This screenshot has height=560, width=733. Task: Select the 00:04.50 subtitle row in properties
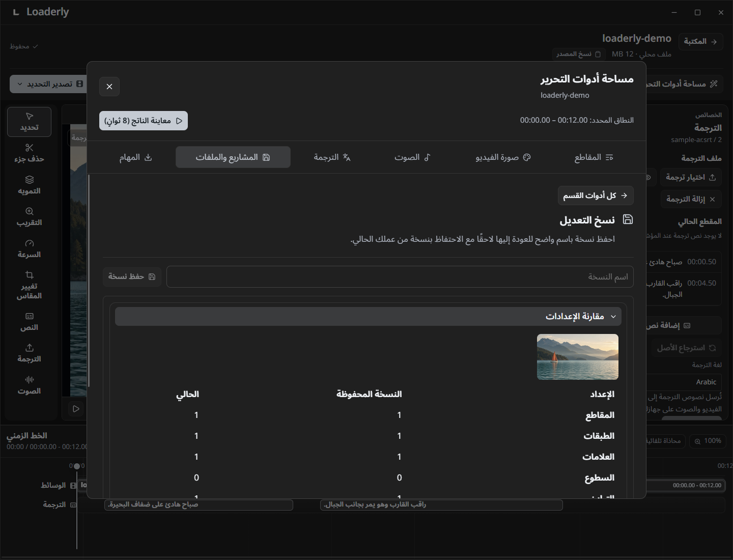[x=684, y=289]
